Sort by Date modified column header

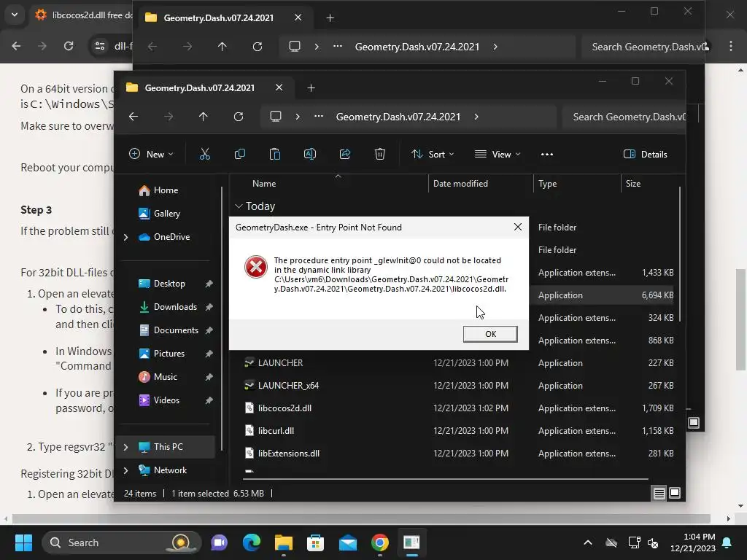(x=460, y=183)
